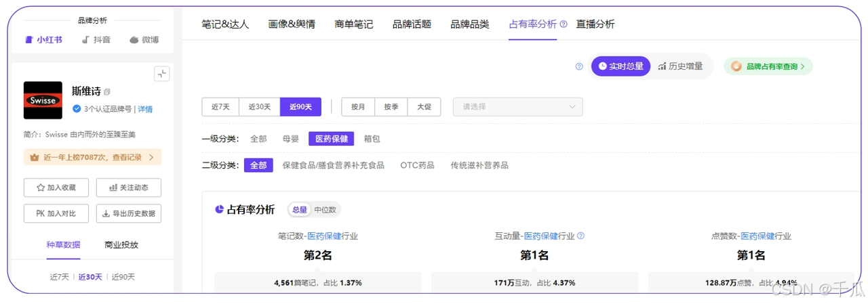The height and width of the screenshot is (304, 868).
Task: Select the 近90天 range button
Action: tap(300, 107)
